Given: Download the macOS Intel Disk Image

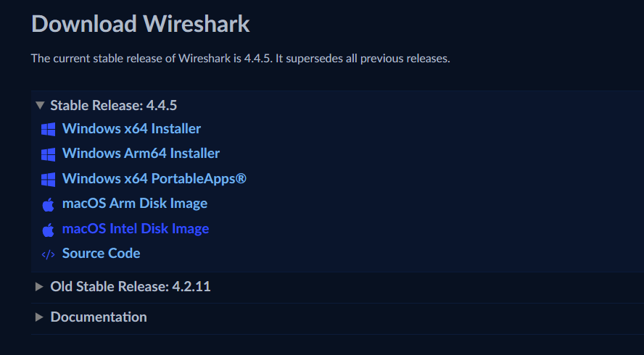Looking at the screenshot, I should point(136,229).
